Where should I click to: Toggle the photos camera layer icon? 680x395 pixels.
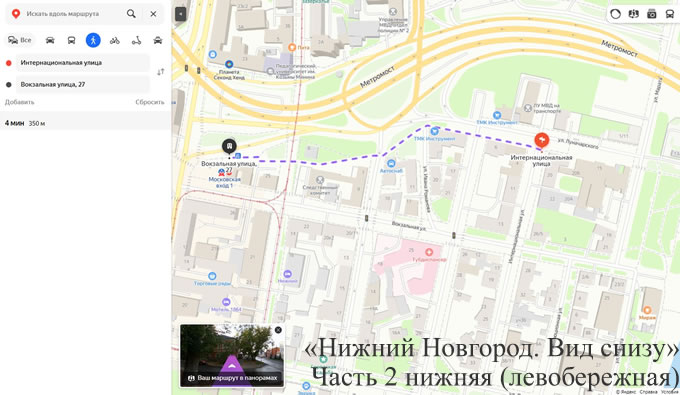(x=652, y=14)
